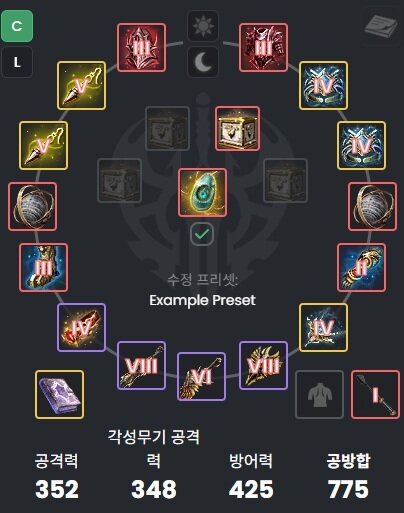The height and width of the screenshot is (513, 404).
Task: Click the note pages icon top right
Action: pos(381,26)
